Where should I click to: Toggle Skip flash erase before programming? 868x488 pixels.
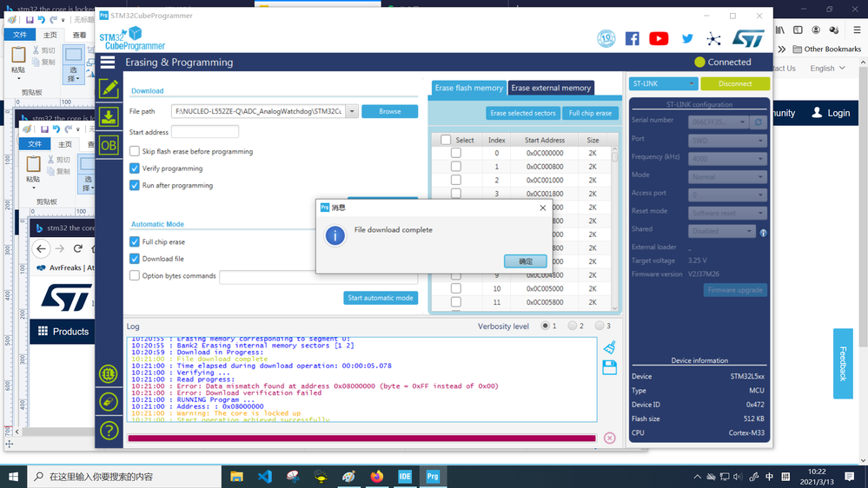(135, 151)
